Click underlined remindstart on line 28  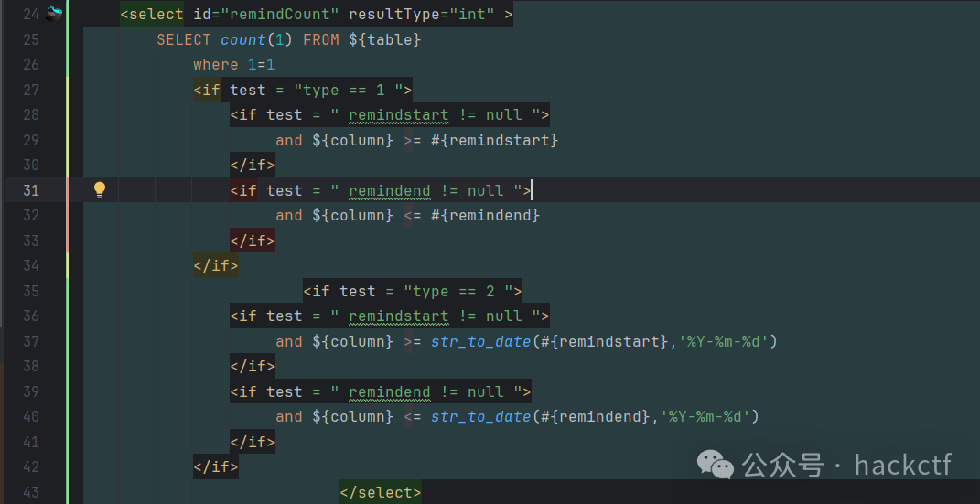click(398, 114)
